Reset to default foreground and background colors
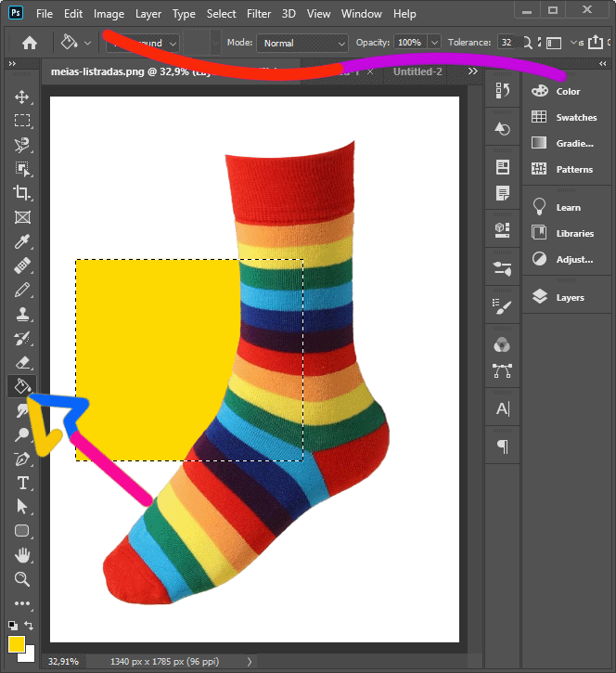Screen dimensions: 616x673 (13, 626)
